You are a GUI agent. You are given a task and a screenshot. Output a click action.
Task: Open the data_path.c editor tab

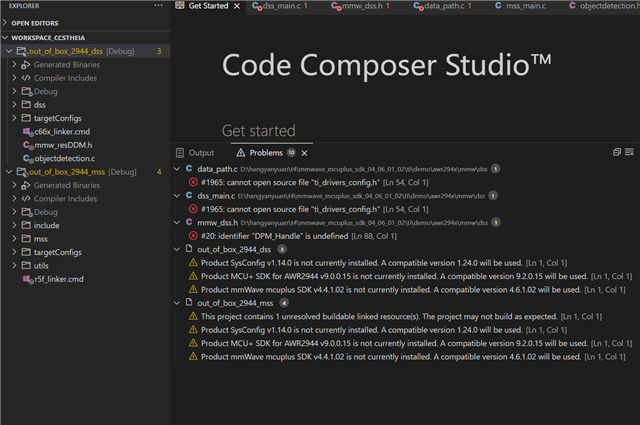[442, 6]
